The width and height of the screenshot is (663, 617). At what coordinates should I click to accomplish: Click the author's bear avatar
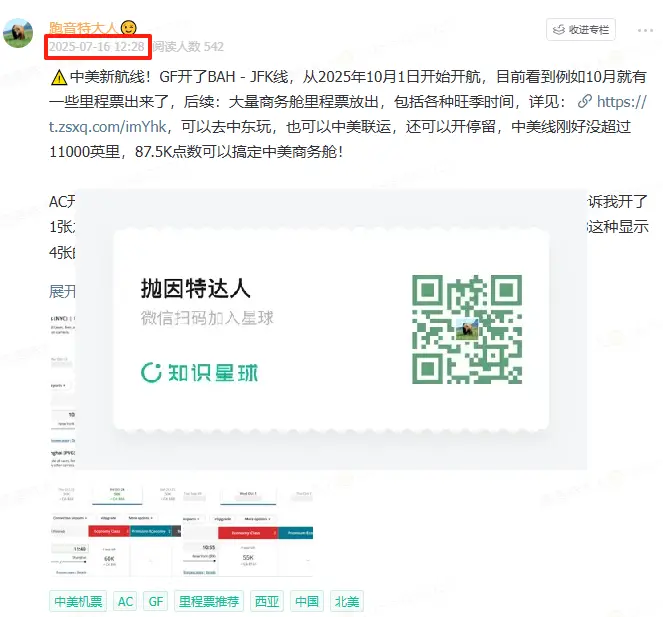click(x=18, y=33)
